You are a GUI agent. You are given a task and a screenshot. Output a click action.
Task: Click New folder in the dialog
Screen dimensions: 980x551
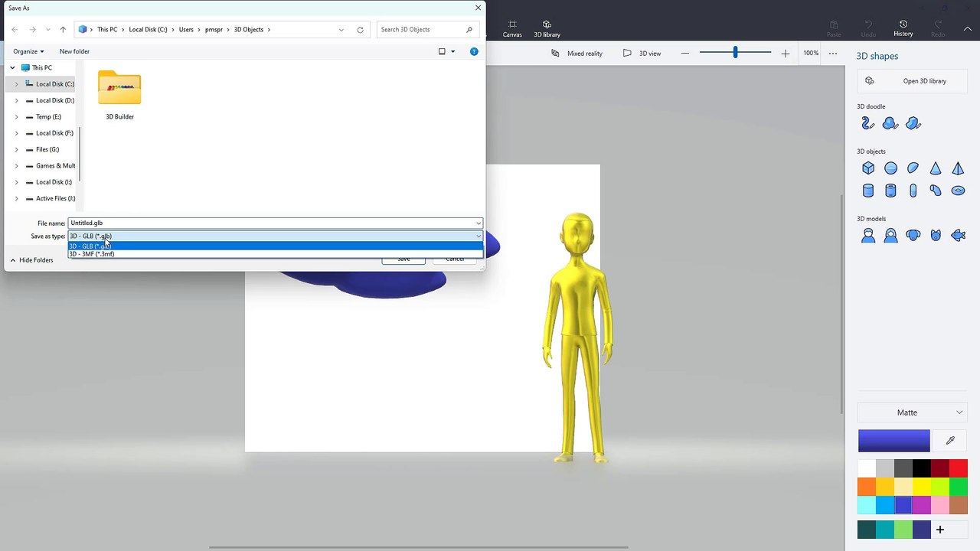pos(74,51)
